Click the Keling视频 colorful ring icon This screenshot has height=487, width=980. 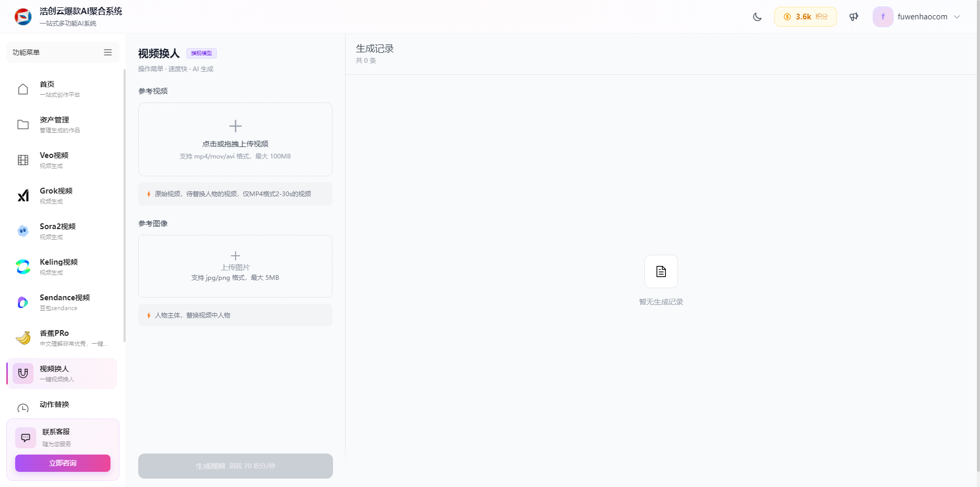[23, 267]
